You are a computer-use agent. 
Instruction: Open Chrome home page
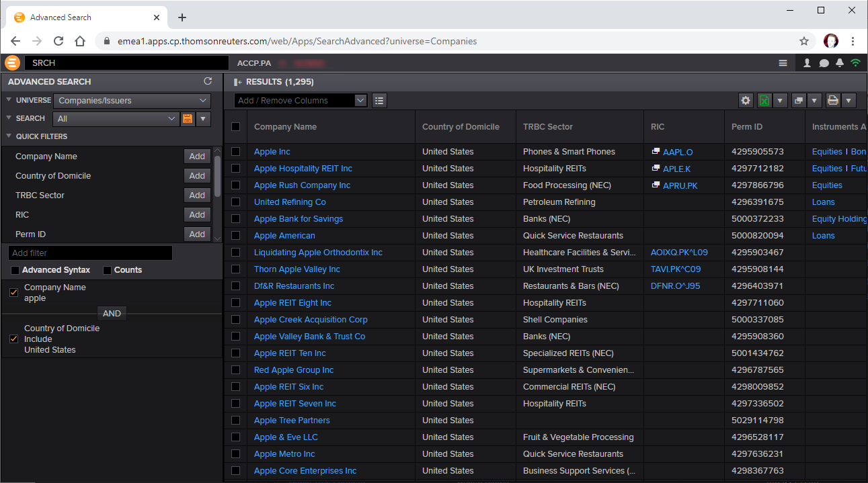click(80, 41)
